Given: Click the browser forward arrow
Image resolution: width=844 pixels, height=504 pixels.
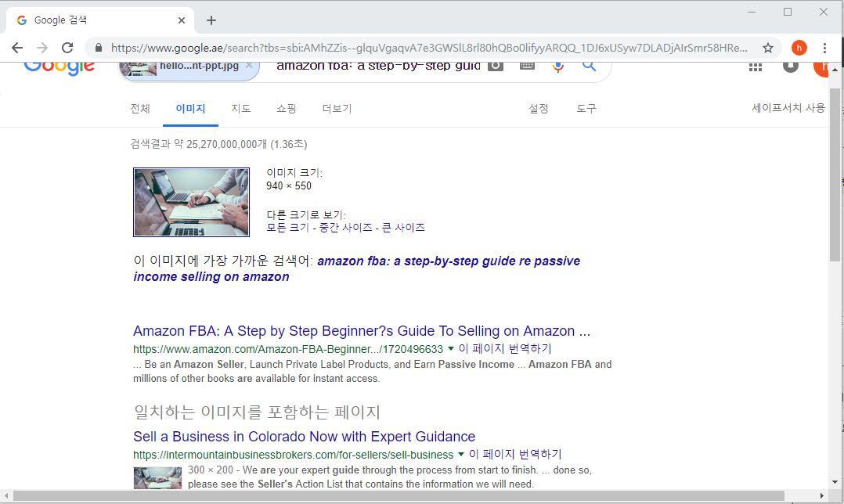Looking at the screenshot, I should (x=42, y=48).
